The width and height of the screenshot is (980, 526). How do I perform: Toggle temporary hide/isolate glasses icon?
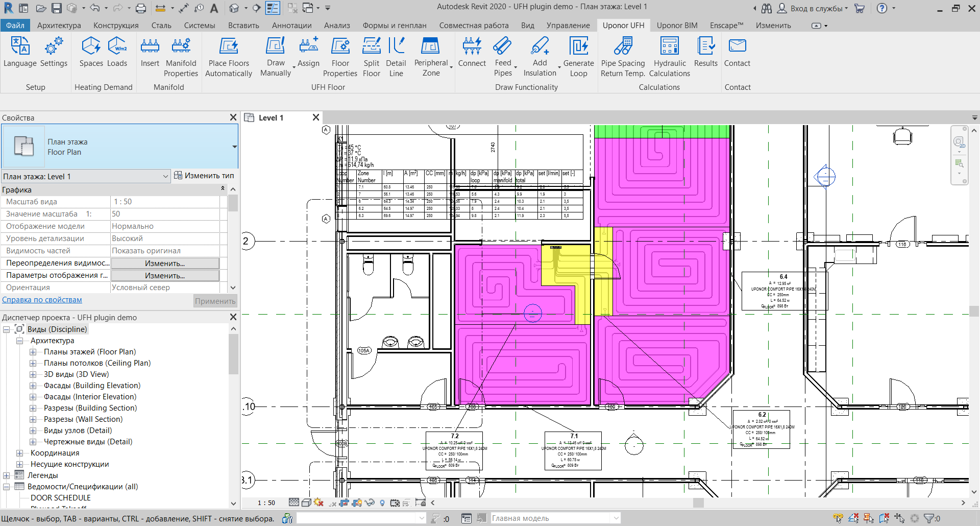coord(370,503)
